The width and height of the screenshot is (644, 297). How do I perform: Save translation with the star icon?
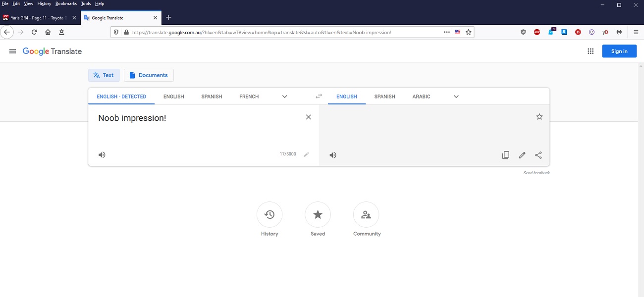(x=539, y=117)
